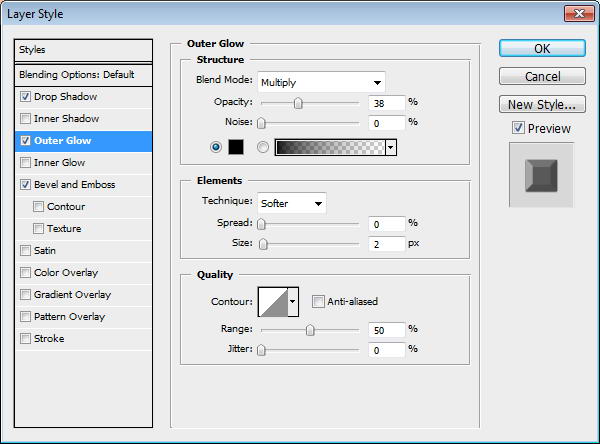
Task: Select the Outer Glow label
Action: point(62,140)
